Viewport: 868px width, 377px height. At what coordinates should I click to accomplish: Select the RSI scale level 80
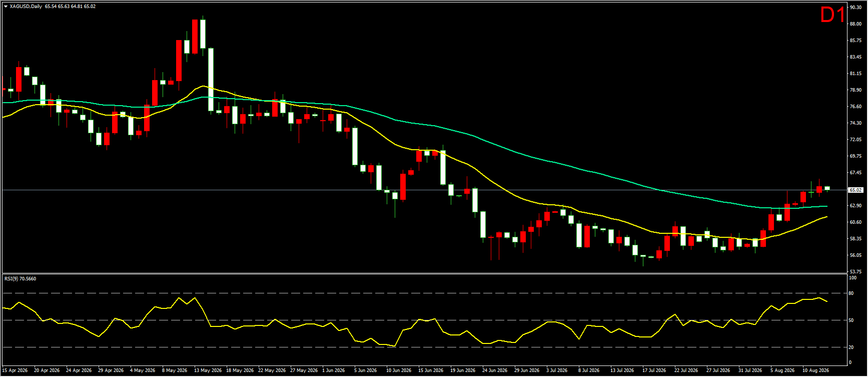(x=851, y=293)
